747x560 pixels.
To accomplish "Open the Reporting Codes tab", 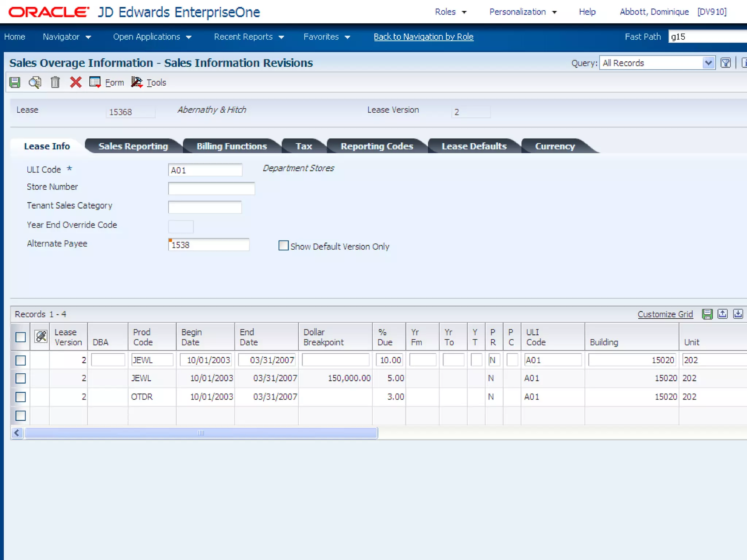I will click(x=377, y=146).
